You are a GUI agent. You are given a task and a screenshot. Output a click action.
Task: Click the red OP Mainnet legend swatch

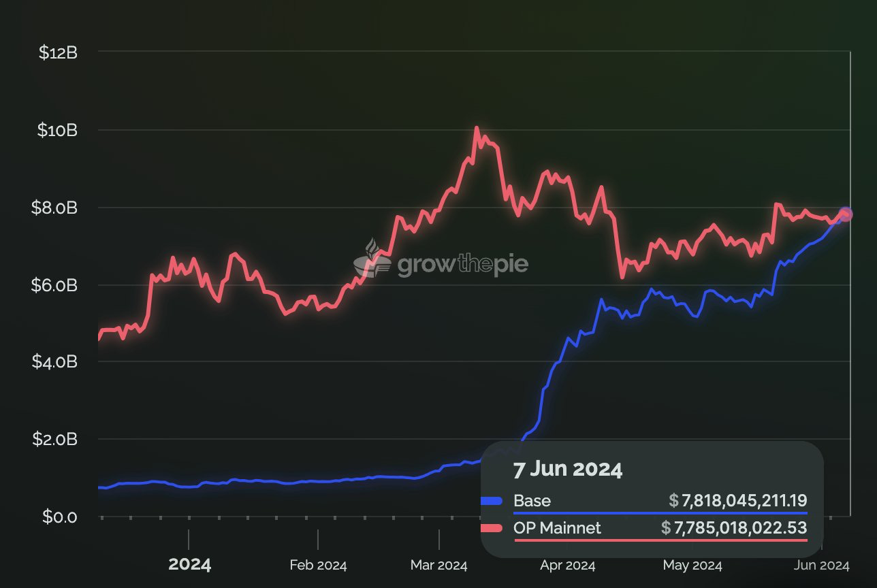tap(492, 528)
